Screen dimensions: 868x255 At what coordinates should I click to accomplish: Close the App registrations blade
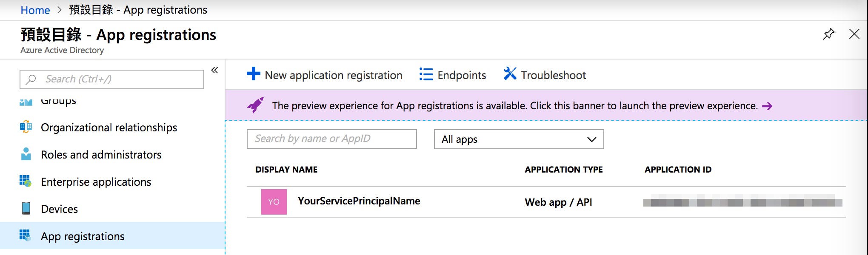point(854,34)
